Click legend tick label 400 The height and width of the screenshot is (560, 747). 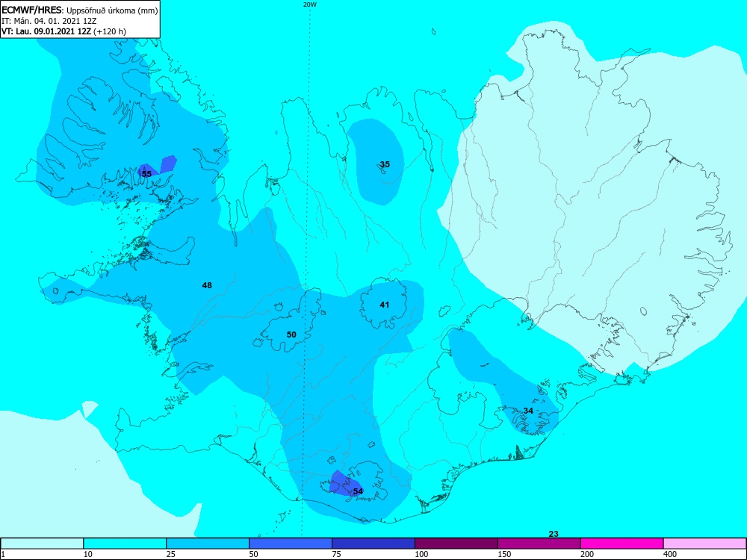(x=670, y=554)
